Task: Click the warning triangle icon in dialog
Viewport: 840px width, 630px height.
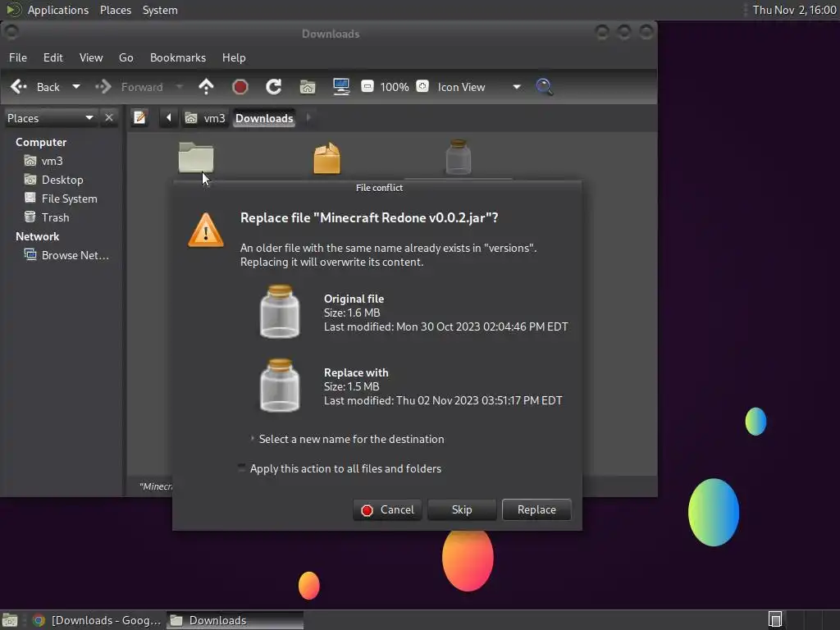Action: coord(206,231)
